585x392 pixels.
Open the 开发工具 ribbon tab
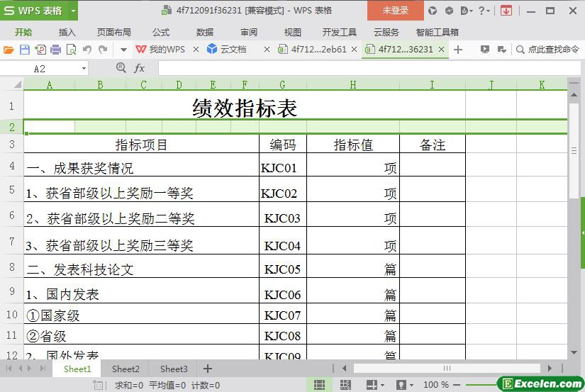[339, 33]
